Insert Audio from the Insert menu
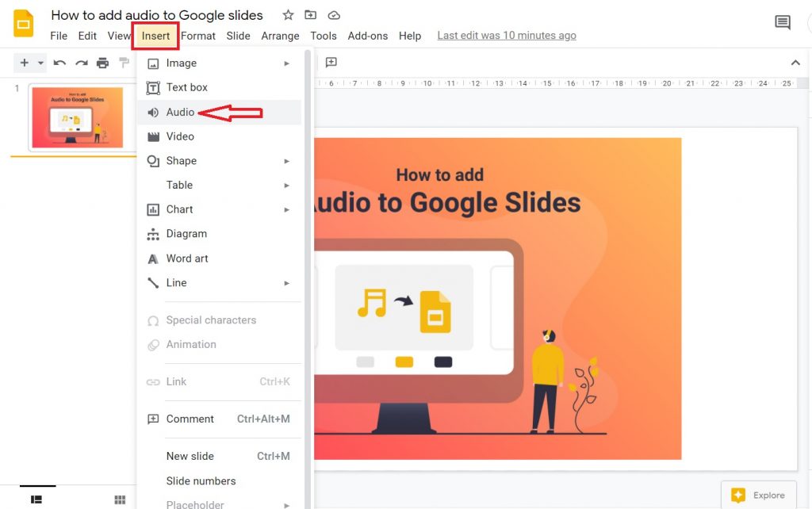The image size is (812, 509). (x=180, y=112)
